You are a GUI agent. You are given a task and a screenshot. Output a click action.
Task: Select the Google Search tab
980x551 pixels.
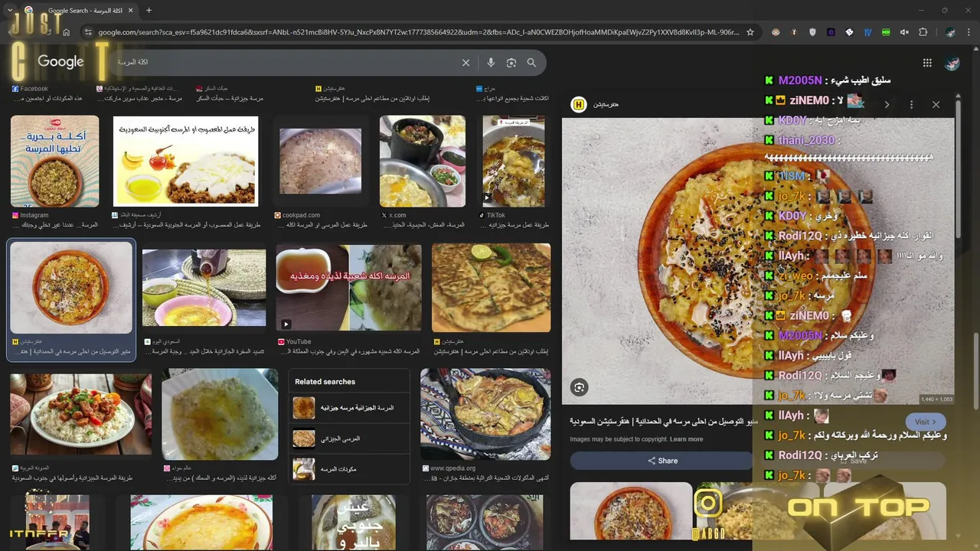80,11
